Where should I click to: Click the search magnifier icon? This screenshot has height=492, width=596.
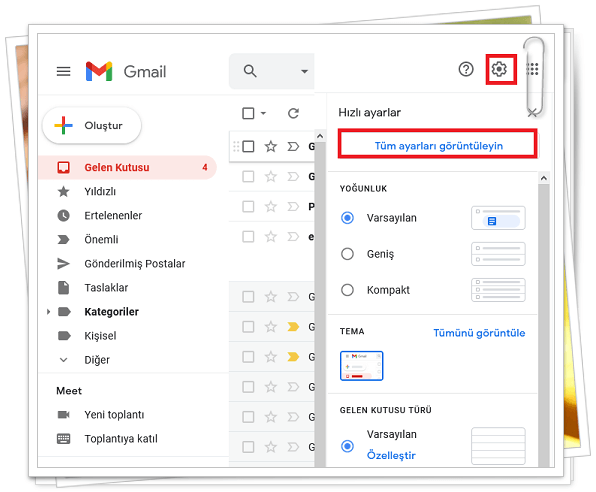(x=250, y=71)
